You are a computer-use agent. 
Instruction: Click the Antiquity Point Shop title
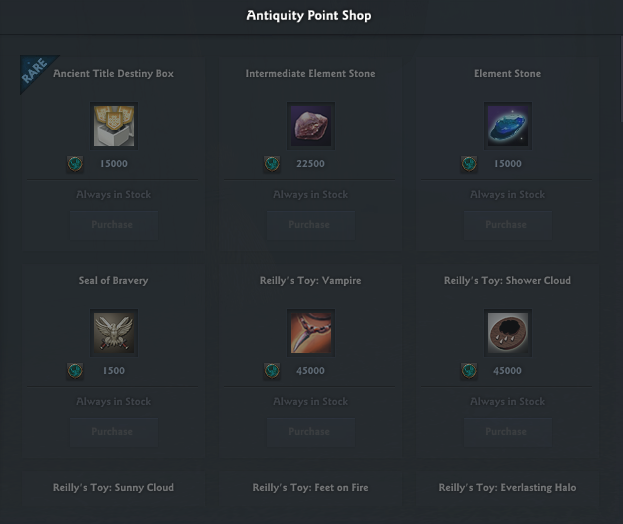pos(309,16)
